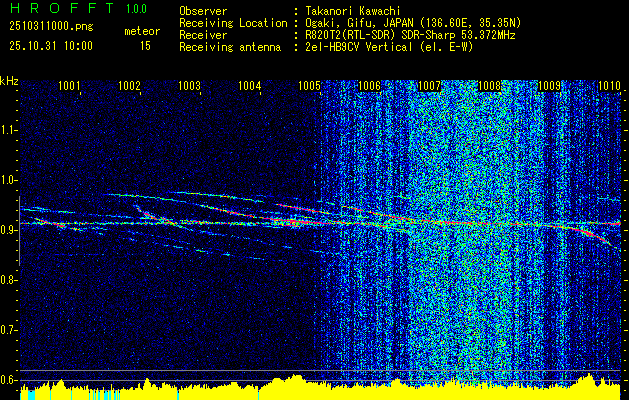
Task: Click the HROFFT title text
Action: pos(62,8)
